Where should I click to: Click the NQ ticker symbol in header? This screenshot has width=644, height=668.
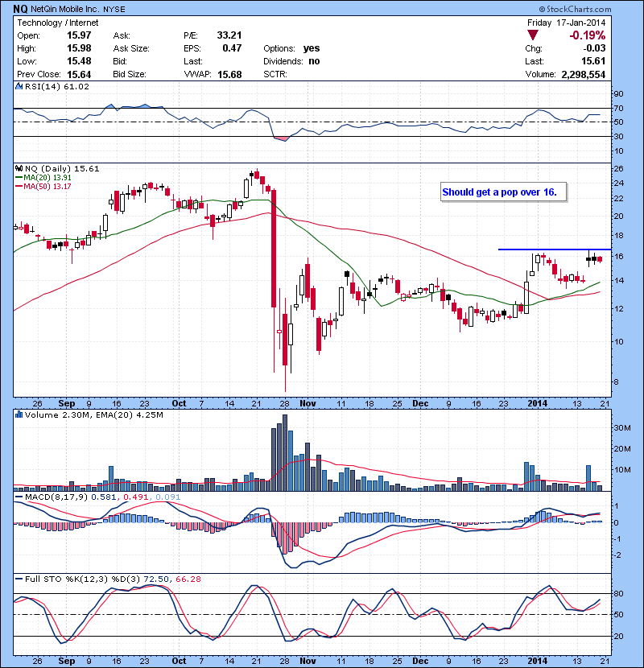[x=20, y=9]
